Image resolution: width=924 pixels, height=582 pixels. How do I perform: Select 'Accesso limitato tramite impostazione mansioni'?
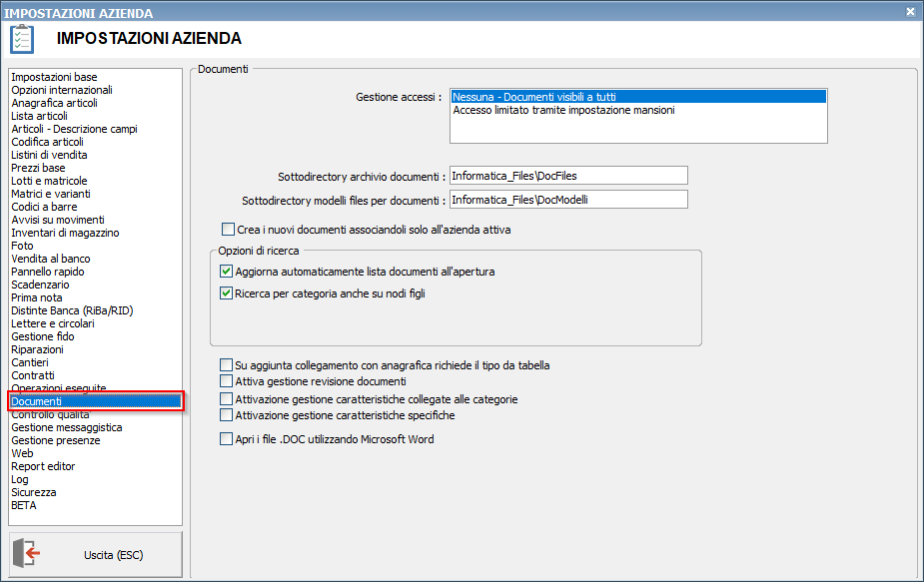coord(563,111)
